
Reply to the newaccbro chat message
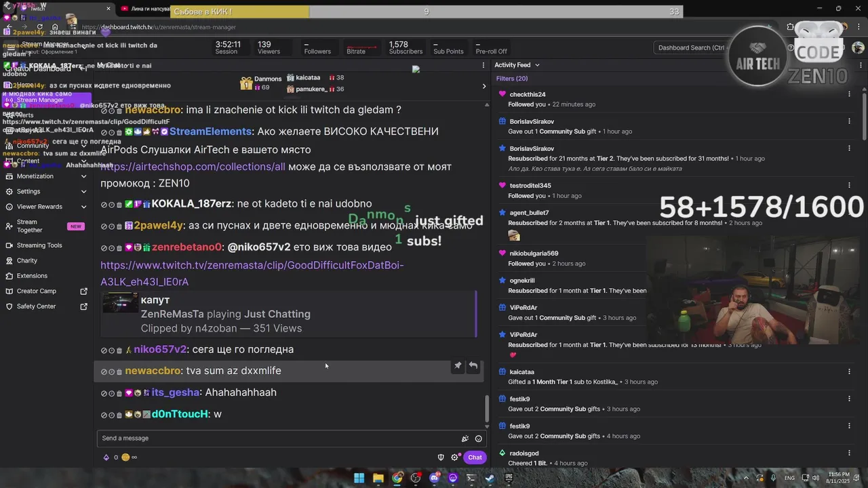click(x=473, y=366)
